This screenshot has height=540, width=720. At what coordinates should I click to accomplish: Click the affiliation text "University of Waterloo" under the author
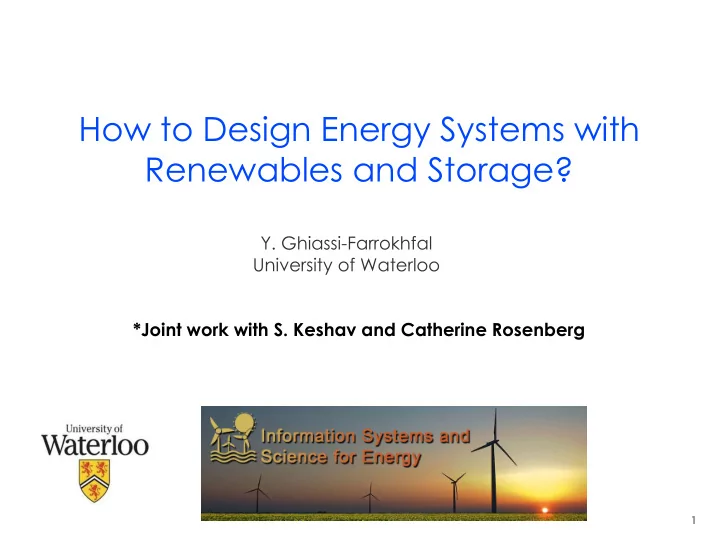(346, 265)
